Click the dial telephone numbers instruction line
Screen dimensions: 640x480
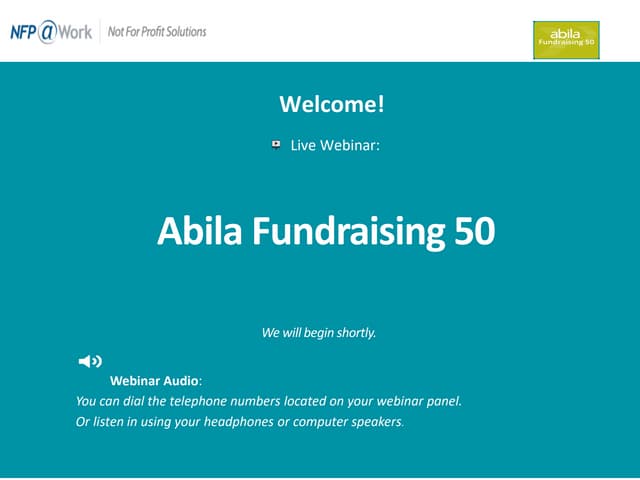[269, 401]
